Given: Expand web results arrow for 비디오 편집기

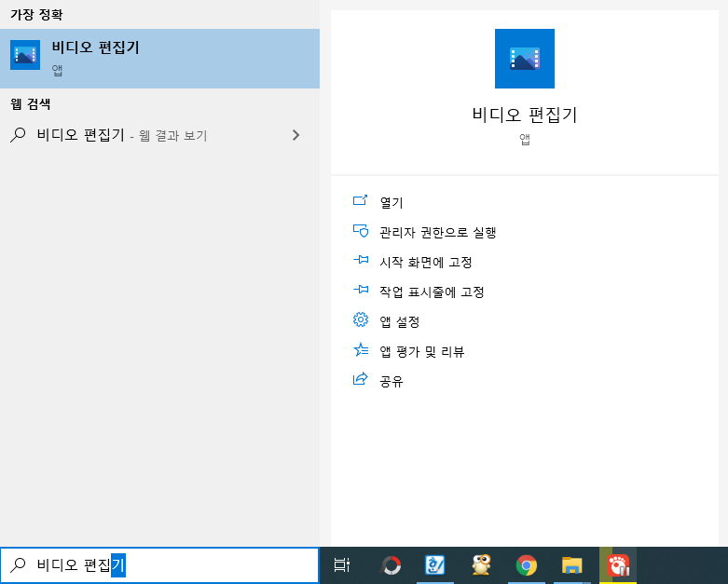Looking at the screenshot, I should [x=295, y=135].
